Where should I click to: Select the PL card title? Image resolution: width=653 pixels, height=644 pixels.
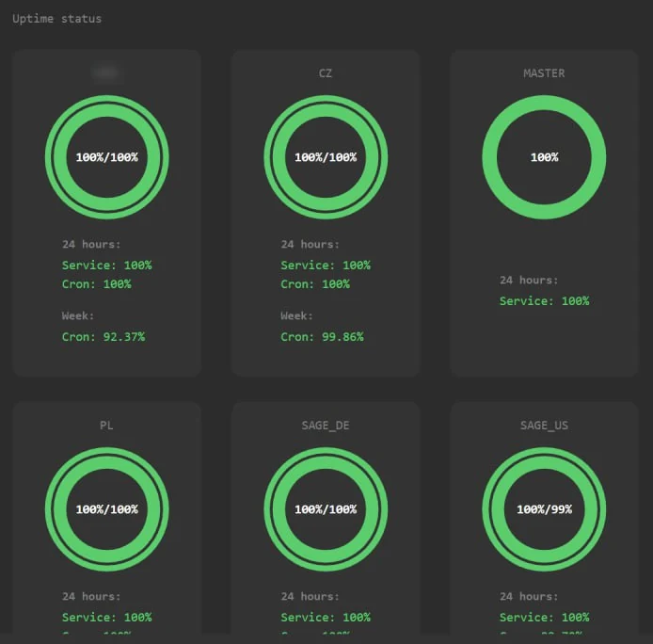click(106, 426)
